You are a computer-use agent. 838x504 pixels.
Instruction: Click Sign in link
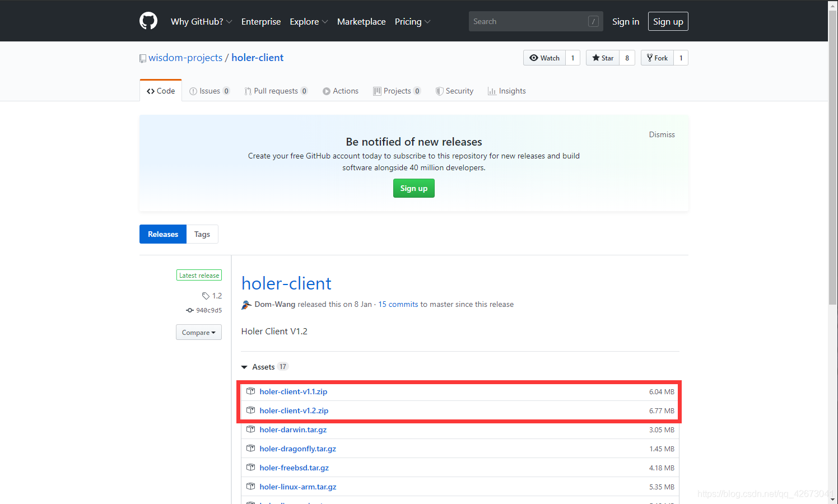(626, 21)
